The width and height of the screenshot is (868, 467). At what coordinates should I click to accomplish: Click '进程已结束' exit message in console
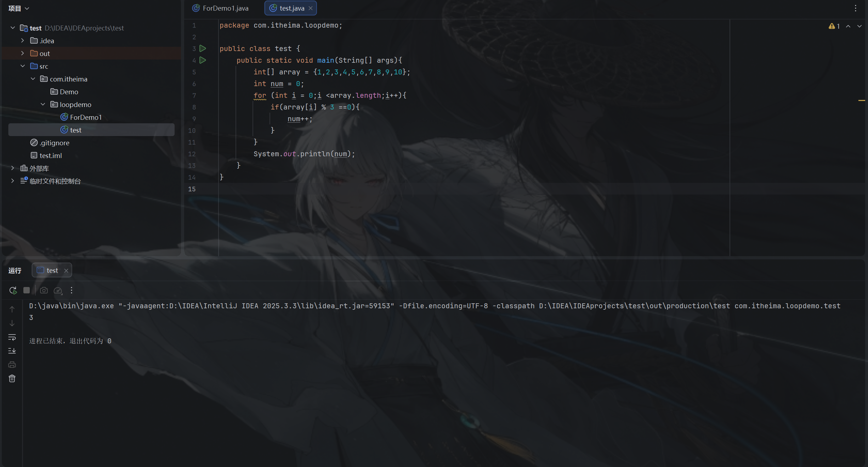pos(70,341)
